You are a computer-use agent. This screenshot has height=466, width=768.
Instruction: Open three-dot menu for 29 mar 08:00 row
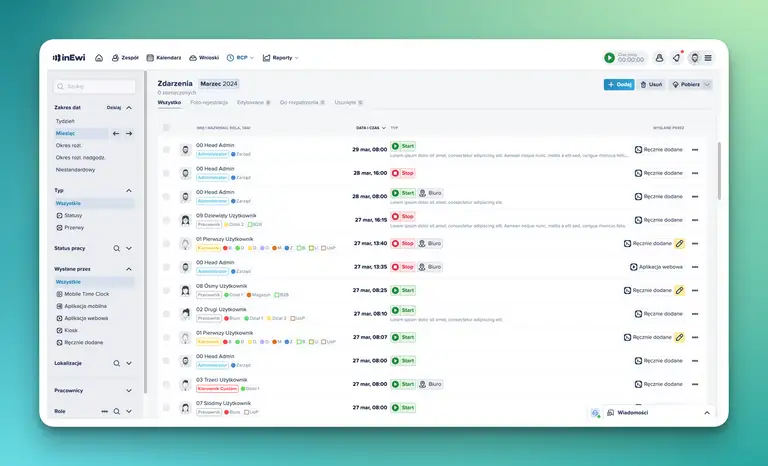[695, 150]
